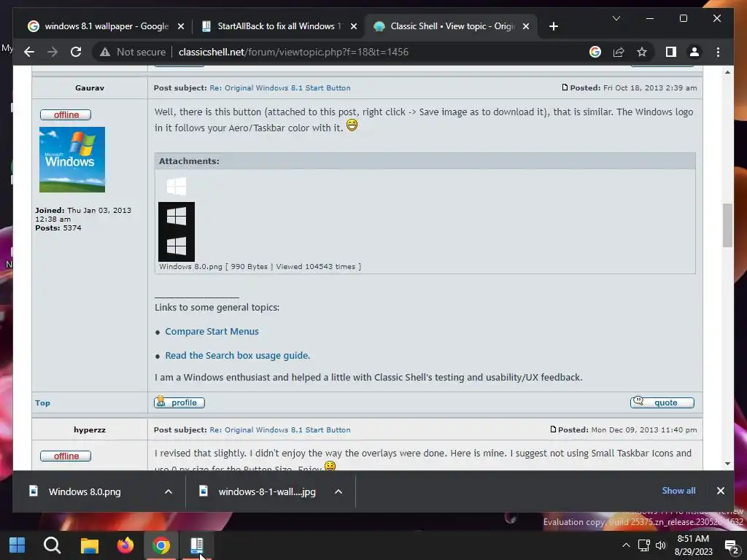Share this page via share icon
The height and width of the screenshot is (560, 747).
[619, 52]
